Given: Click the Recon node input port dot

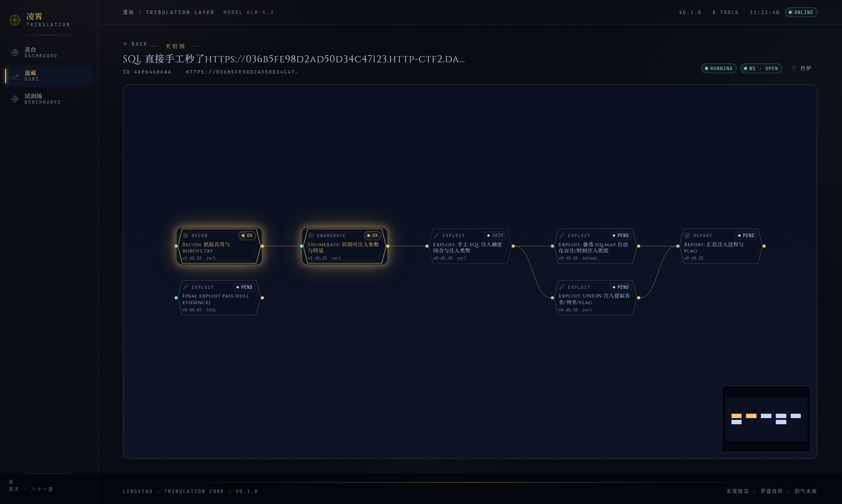Looking at the screenshot, I should (176, 246).
